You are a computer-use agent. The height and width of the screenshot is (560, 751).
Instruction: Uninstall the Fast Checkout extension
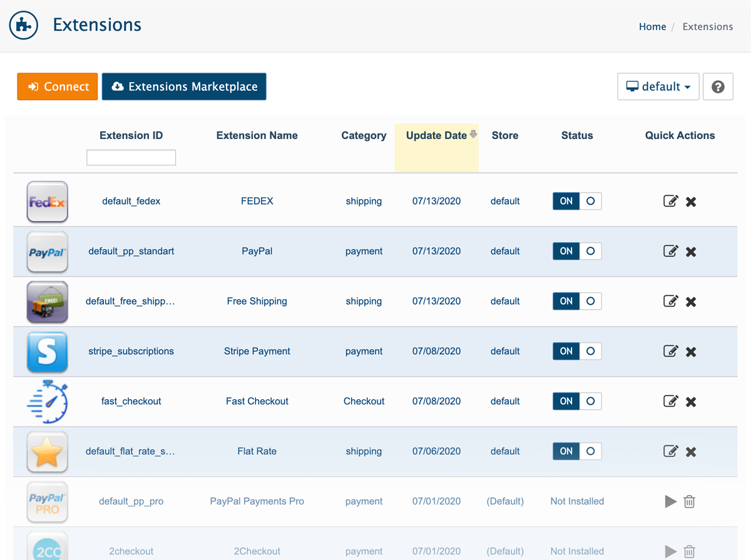pyautogui.click(x=691, y=402)
